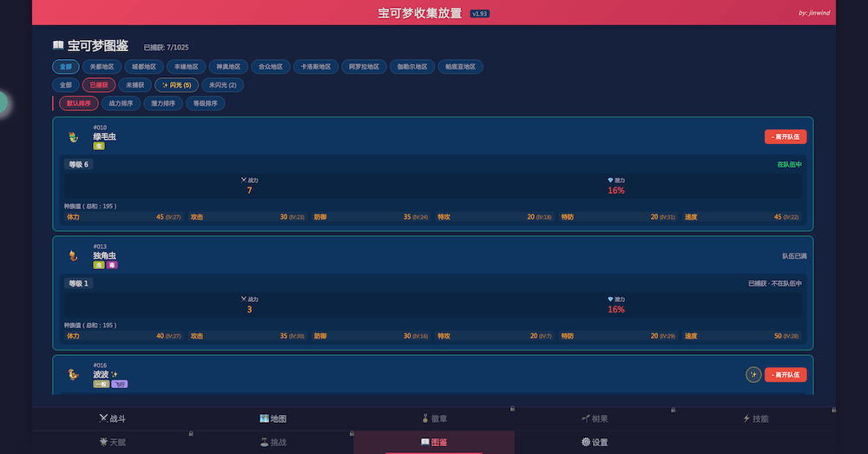Switch to the 地图 map tab
The image size is (868, 454).
pyautogui.click(x=273, y=418)
